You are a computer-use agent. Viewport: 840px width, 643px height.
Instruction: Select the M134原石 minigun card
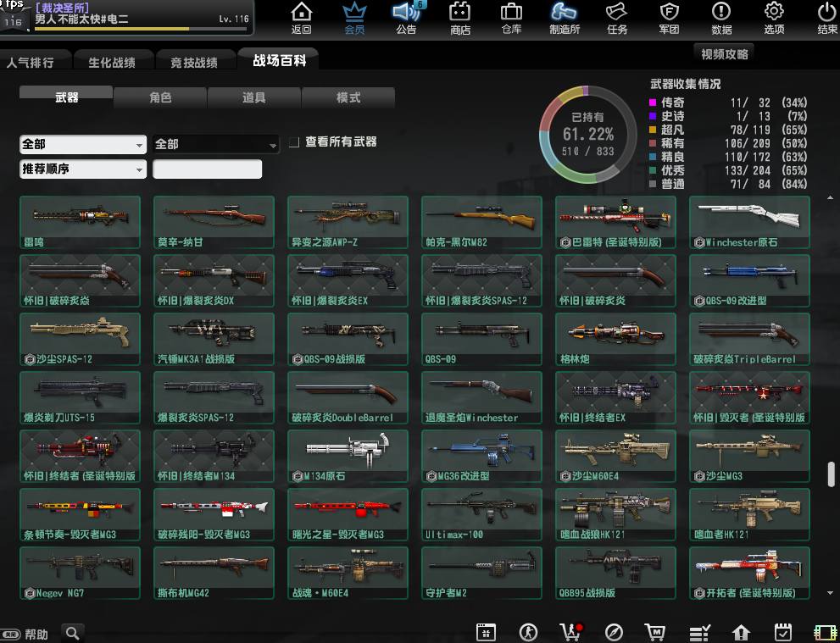click(x=348, y=456)
